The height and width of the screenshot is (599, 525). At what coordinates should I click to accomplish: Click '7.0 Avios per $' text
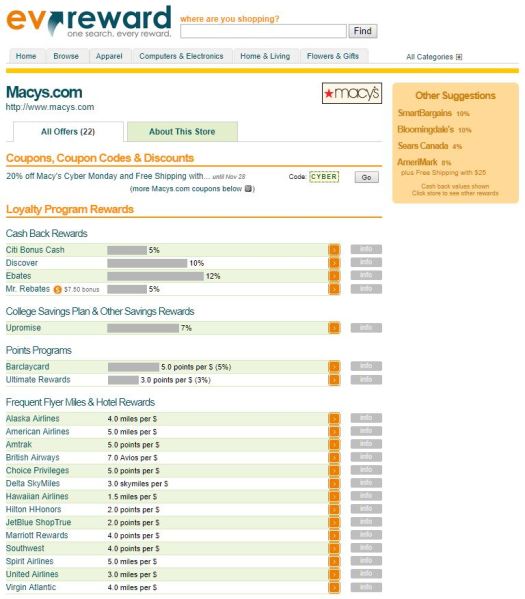click(133, 458)
